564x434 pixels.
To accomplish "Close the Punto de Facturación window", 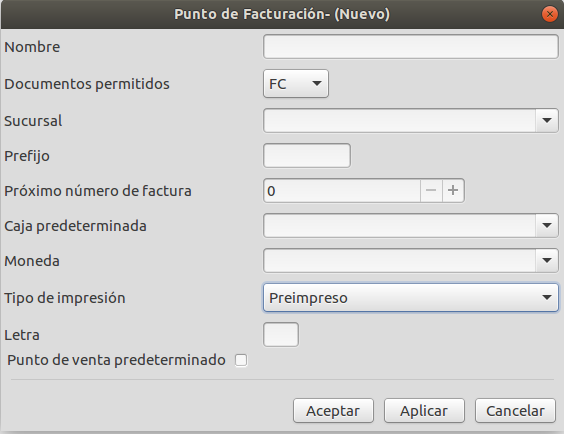I will pos(550,14).
